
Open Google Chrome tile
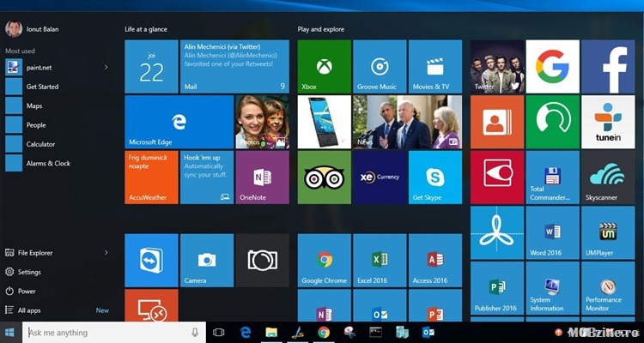[x=324, y=260]
